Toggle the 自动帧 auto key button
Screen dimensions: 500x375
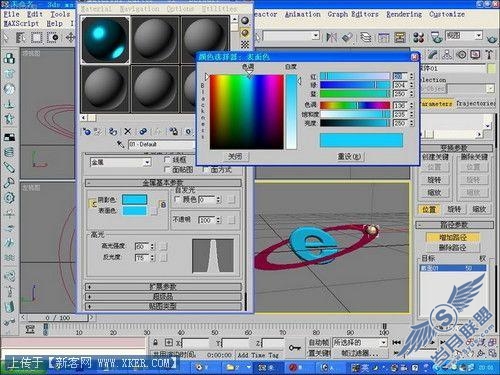318,342
